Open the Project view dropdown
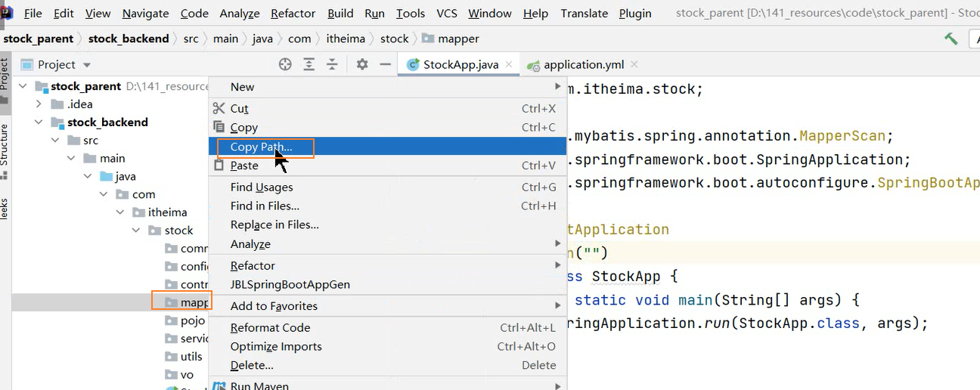Image resolution: width=980 pixels, height=390 pixels. (87, 65)
